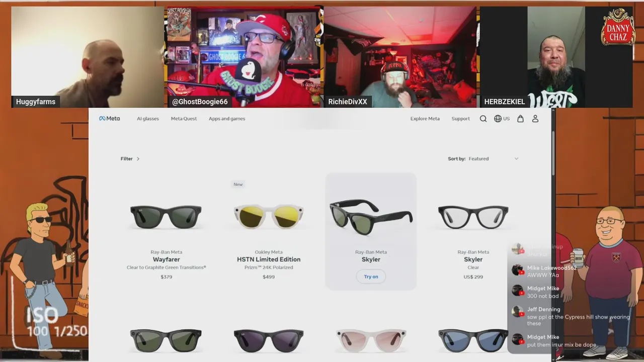
Task: Click the Meta logo in the header
Action: pyautogui.click(x=109, y=119)
